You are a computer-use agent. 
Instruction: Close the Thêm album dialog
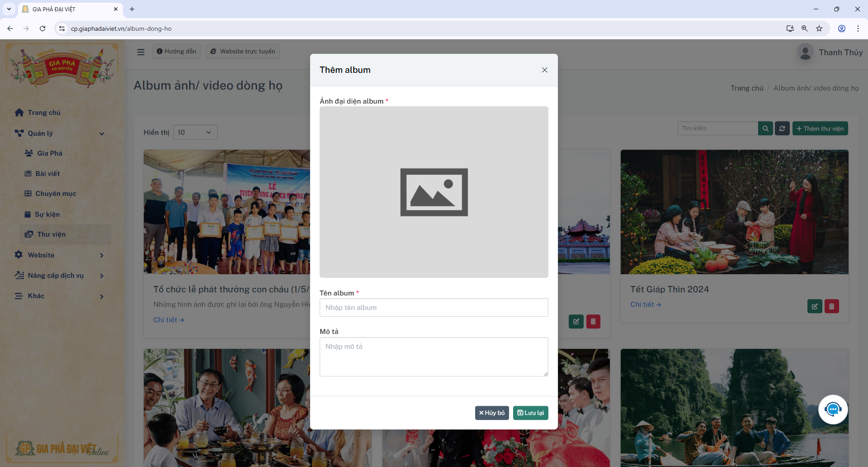(544, 70)
